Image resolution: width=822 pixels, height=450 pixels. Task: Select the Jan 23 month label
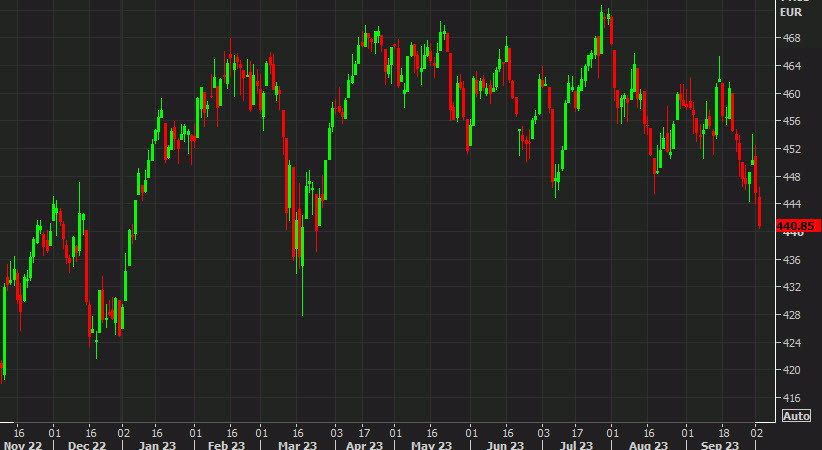click(x=156, y=445)
